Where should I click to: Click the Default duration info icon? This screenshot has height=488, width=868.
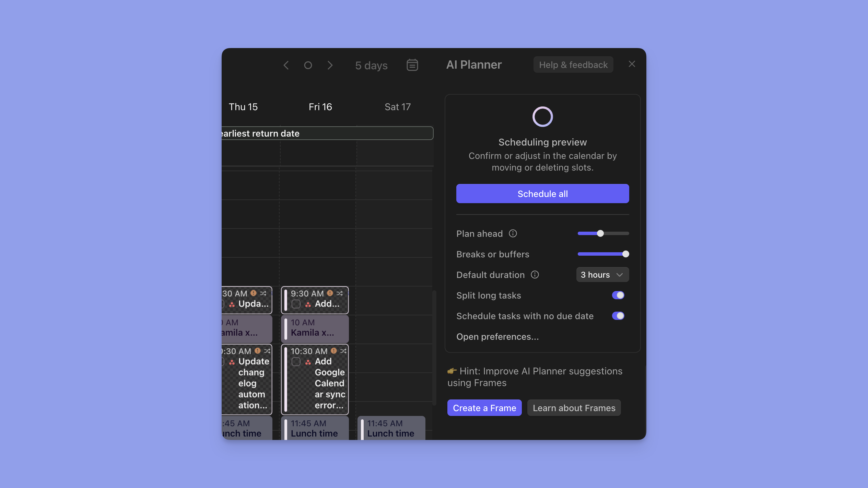tap(535, 275)
